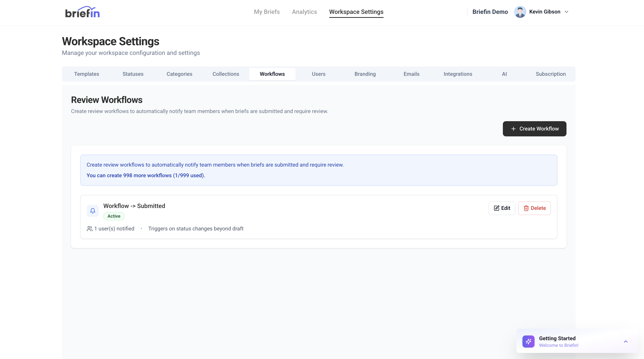Screen dimensions: 644x359
Task: Click the users icon next to notified count
Action: (x=89, y=229)
